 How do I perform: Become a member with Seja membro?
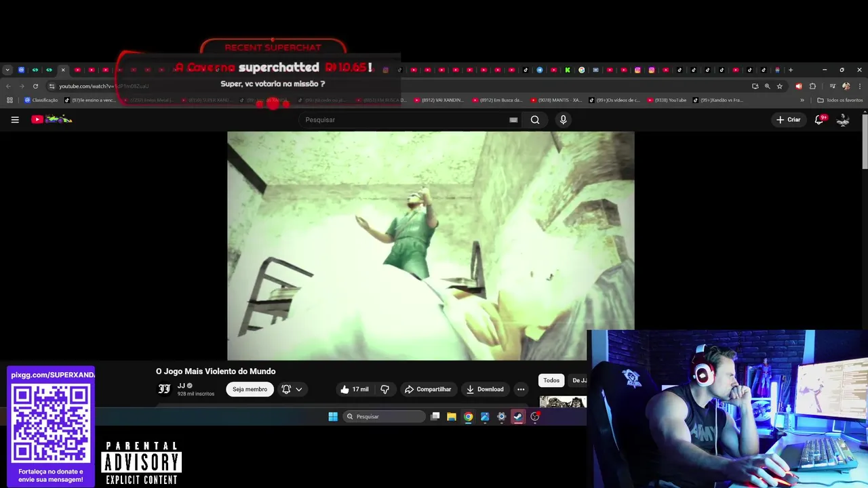[x=250, y=389]
